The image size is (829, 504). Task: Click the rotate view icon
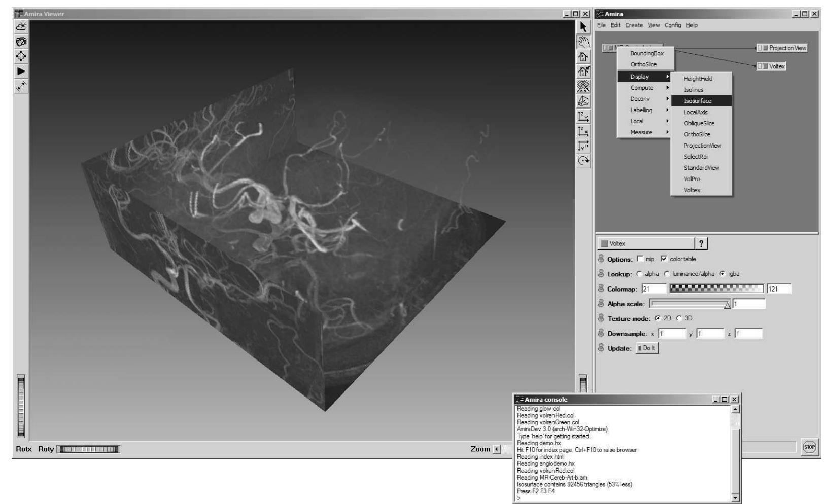pyautogui.click(x=583, y=161)
